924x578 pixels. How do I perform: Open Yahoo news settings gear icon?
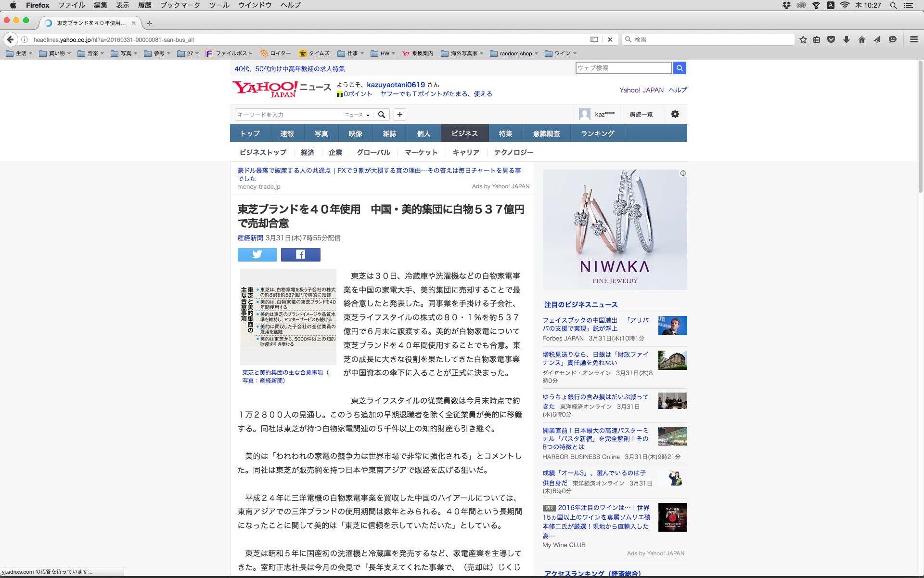(675, 114)
